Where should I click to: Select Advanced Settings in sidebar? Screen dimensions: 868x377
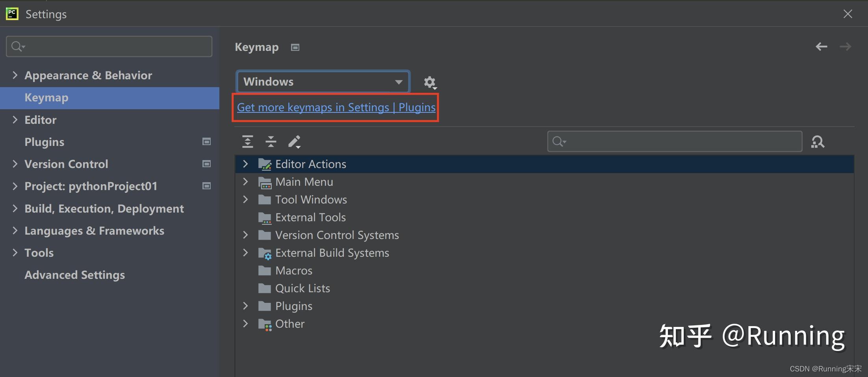(74, 275)
